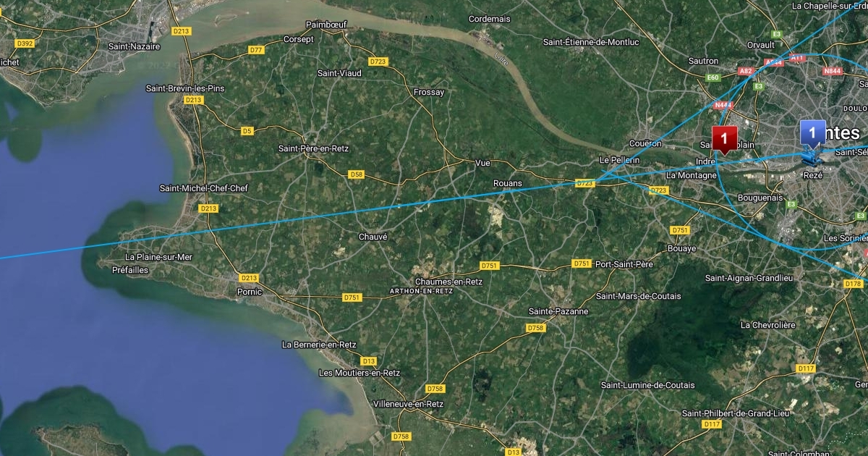Select the Sainte-Pazanne town label
This screenshot has width=868, height=456.
(x=558, y=311)
